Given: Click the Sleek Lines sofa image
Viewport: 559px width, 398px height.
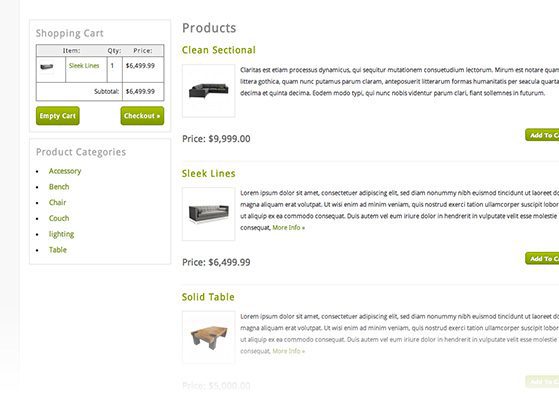Looking at the screenshot, I should point(209,214).
